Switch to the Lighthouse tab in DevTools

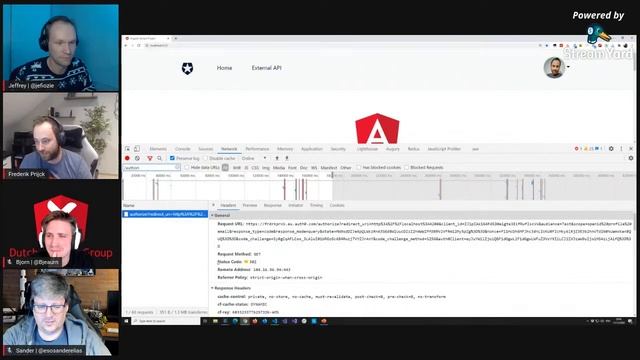click(367, 149)
